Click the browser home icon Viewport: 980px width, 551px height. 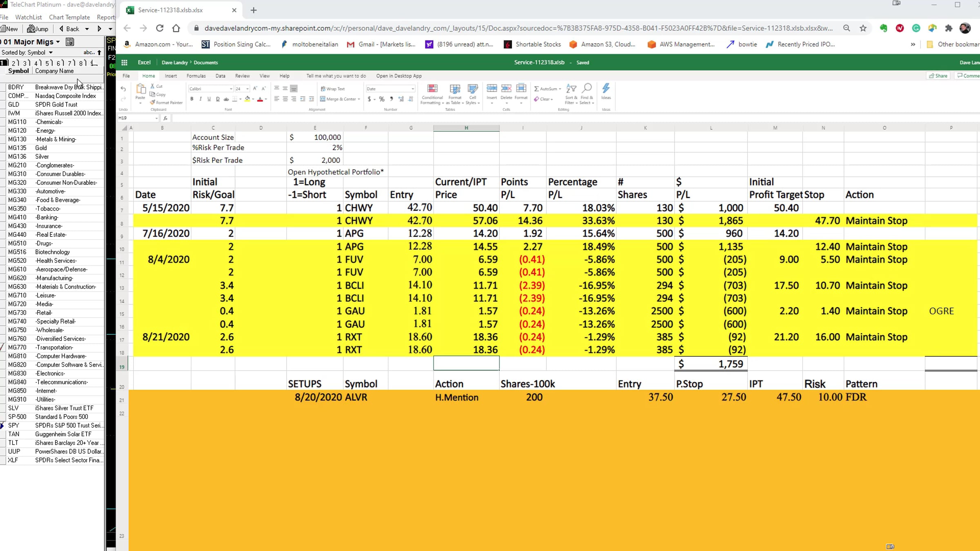pos(176,28)
